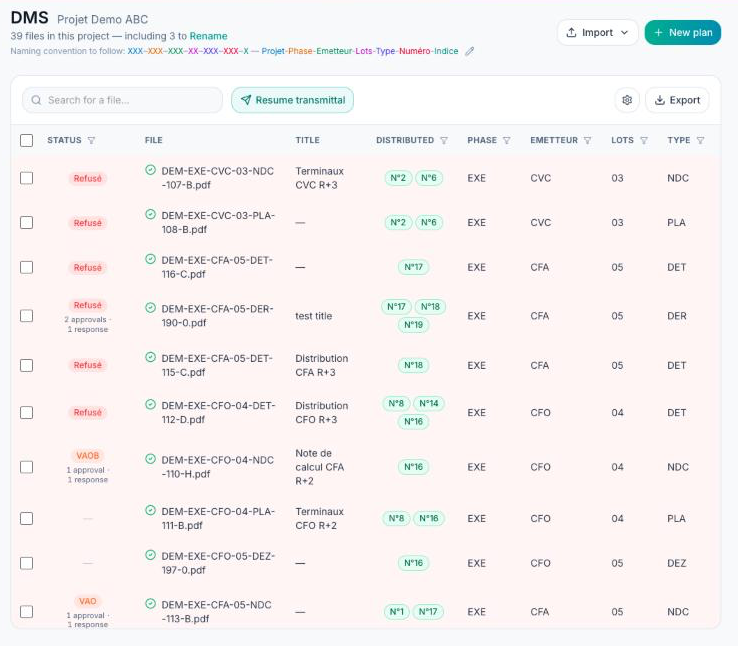The image size is (738, 646).
Task: Click green check icon for DEM-EXE-CVC-03-PLA-108-B.pdf
Action: point(150,215)
